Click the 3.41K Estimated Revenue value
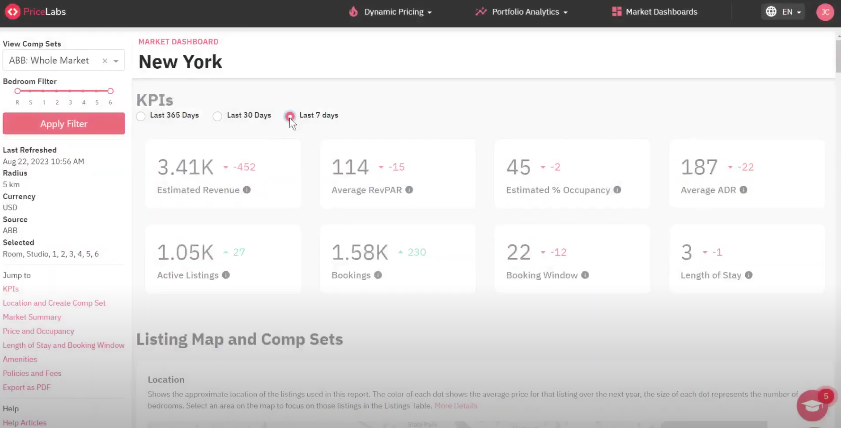 (x=186, y=167)
